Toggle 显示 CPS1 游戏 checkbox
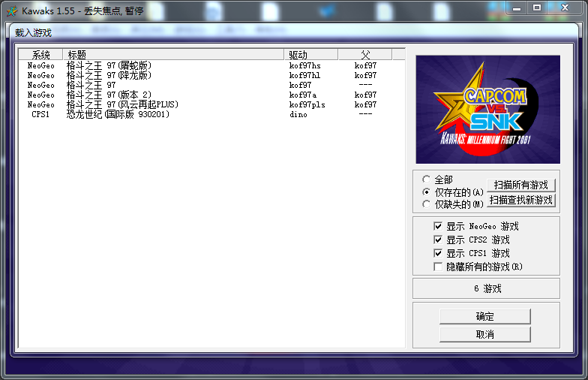The height and width of the screenshot is (380, 588). [x=438, y=253]
